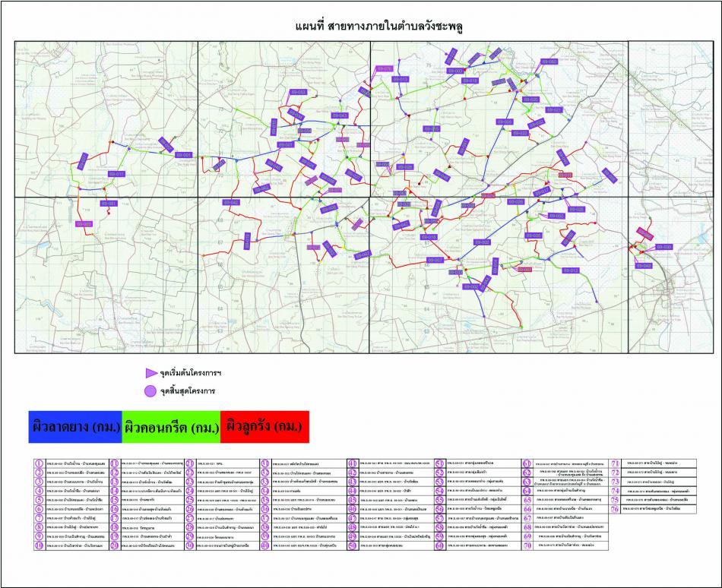The width and height of the screenshot is (722, 588).
Task: Select numbered circle 1 in the route table
Action: (x=40, y=463)
